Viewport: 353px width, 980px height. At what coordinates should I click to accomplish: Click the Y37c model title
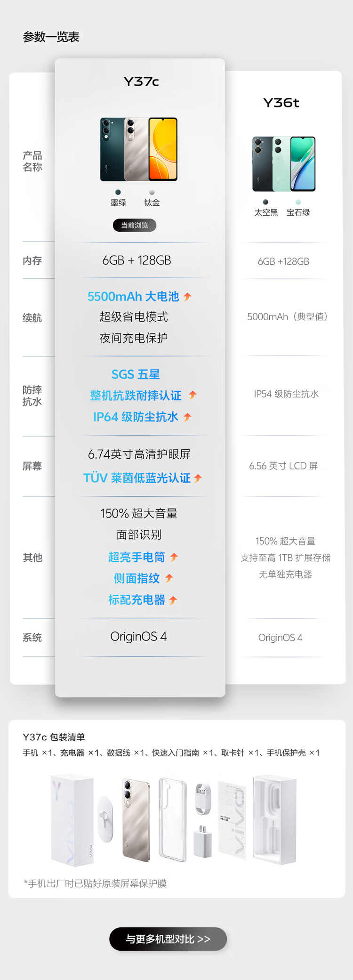(141, 82)
